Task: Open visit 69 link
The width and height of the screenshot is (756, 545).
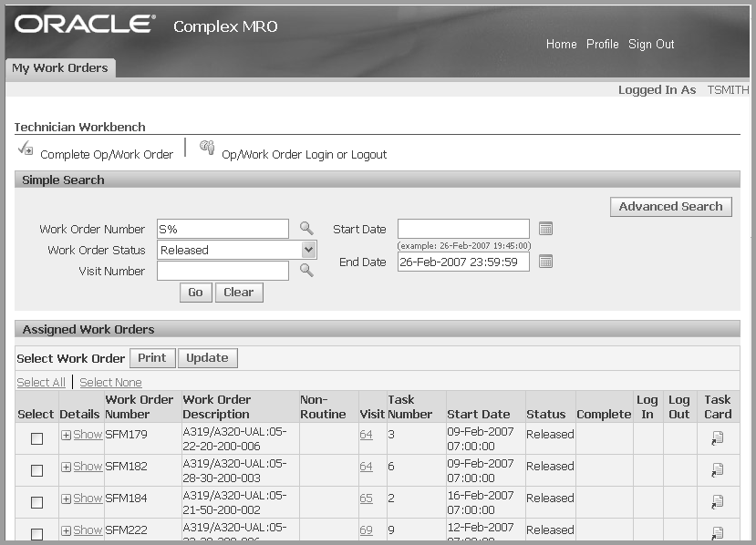Action: [366, 530]
